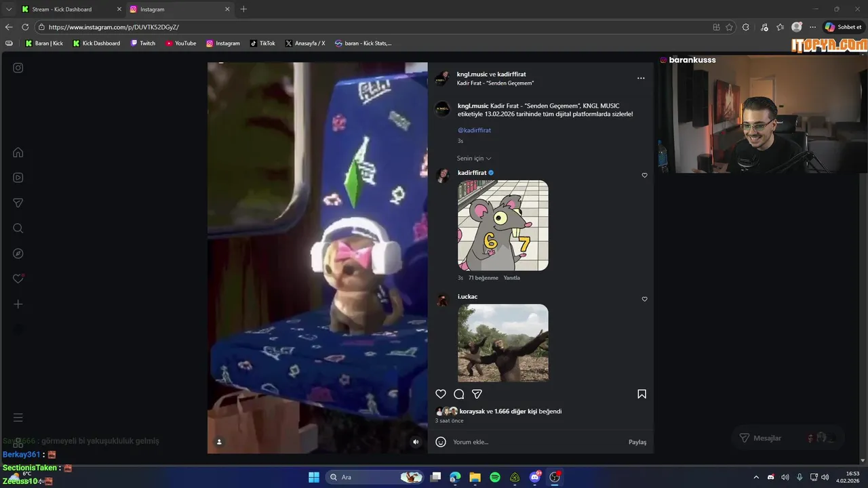Open '1.666 diğer kişi' likes list
Image resolution: width=868 pixels, height=488 pixels.
pyautogui.click(x=516, y=411)
